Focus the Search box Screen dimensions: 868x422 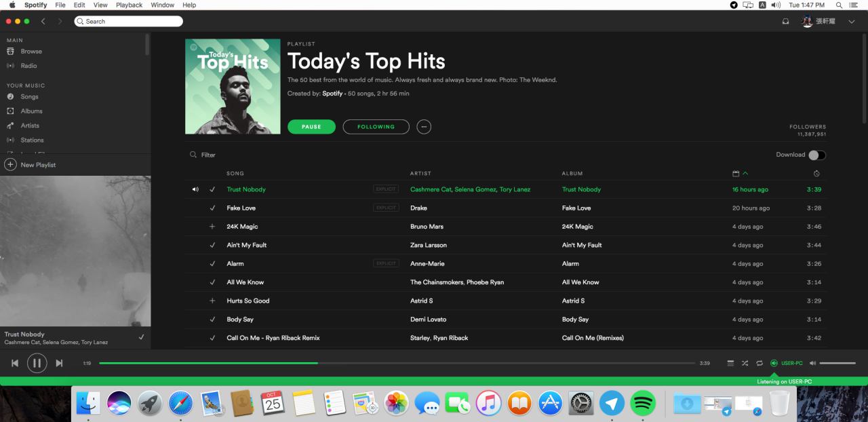(x=128, y=21)
